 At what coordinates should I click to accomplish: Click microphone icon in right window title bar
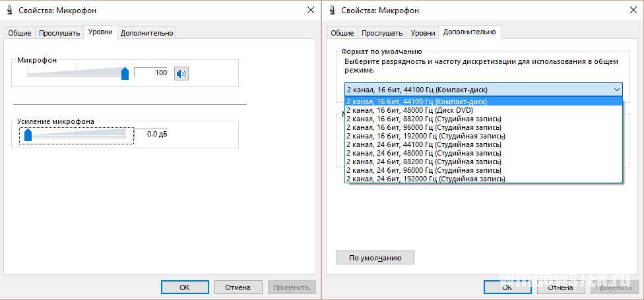click(x=331, y=10)
